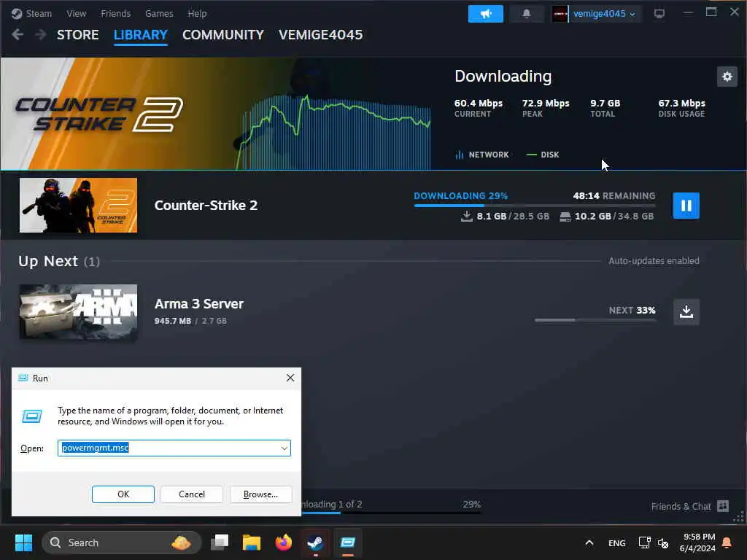Open File Explorer from the taskbar
The width and height of the screenshot is (747, 560).
252,542
